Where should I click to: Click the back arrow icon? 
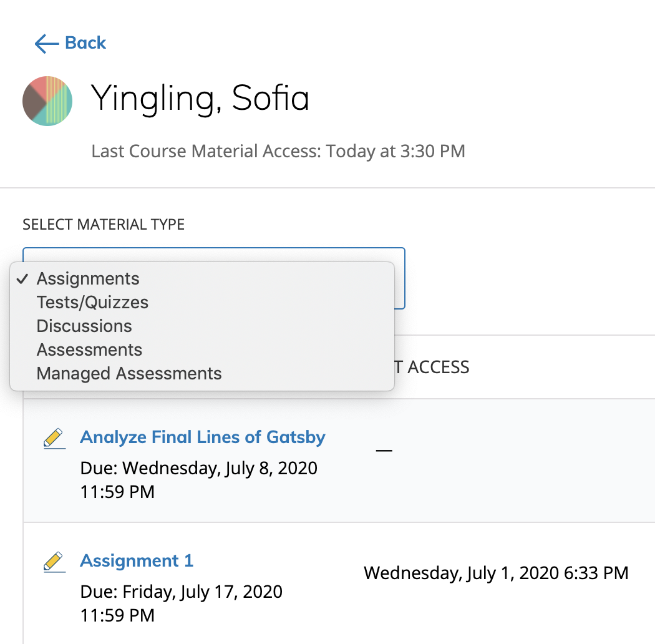click(x=46, y=43)
